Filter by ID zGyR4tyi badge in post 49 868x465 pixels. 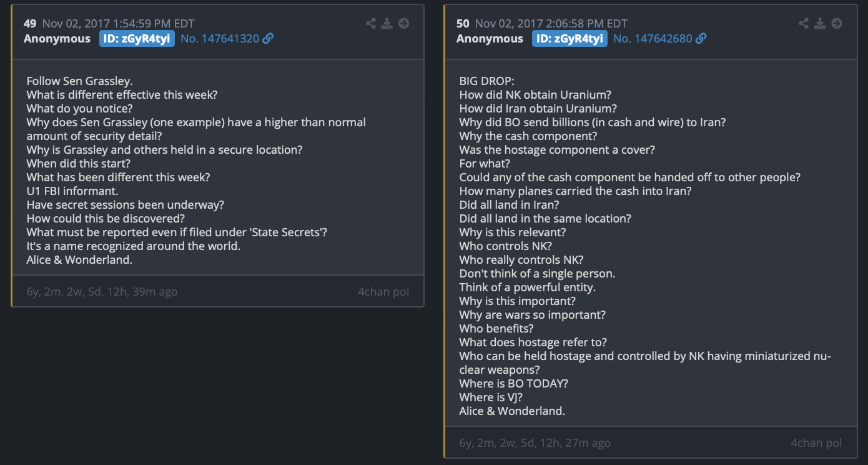coord(137,39)
